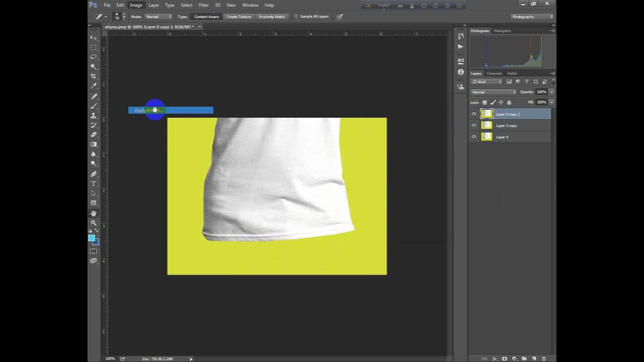Select the Spot Healing Brush tool
Viewport: 644px width, 362px height.
pos(94,96)
